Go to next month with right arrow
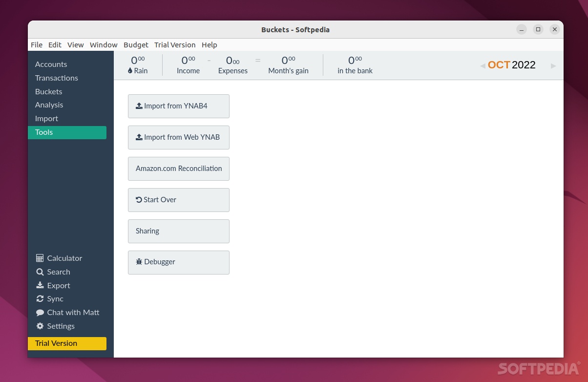588x382 pixels. [x=554, y=65]
